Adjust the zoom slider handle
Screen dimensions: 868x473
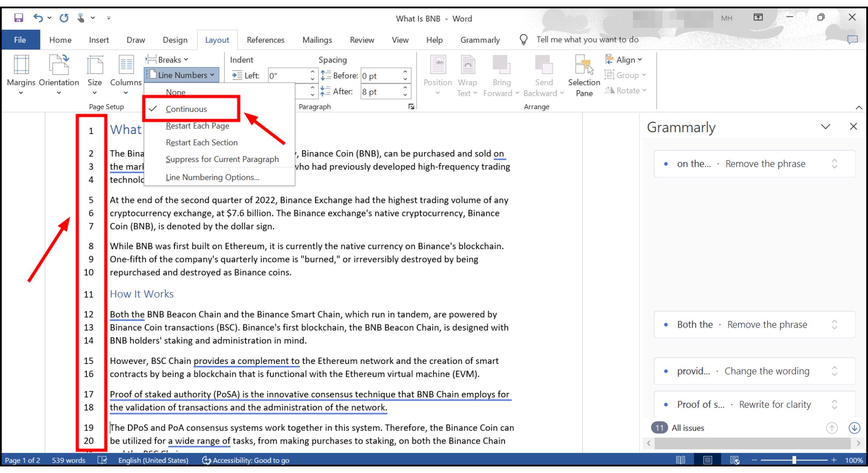[x=794, y=460]
